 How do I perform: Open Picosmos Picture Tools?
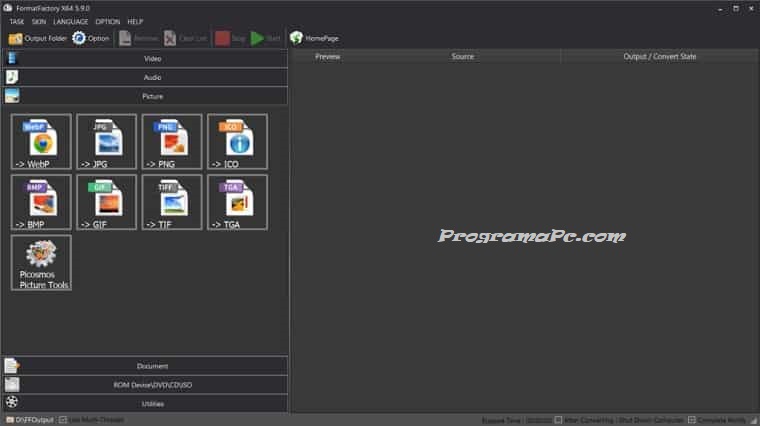(41, 263)
